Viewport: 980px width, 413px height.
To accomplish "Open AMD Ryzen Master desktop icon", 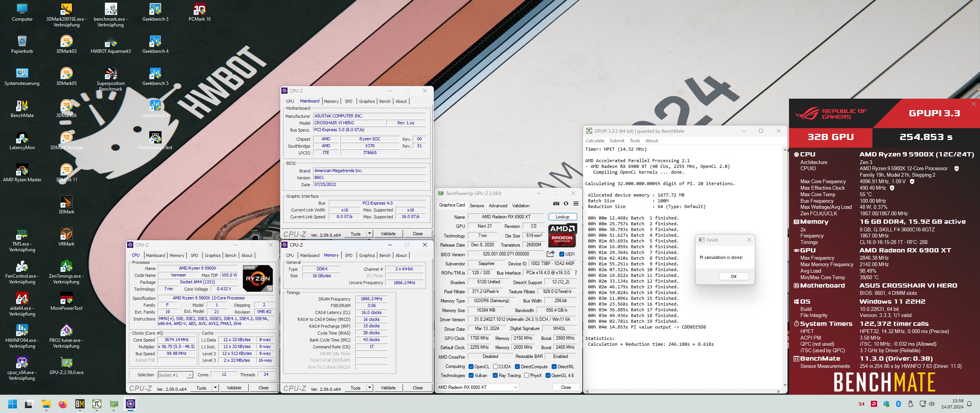I will (22, 173).
